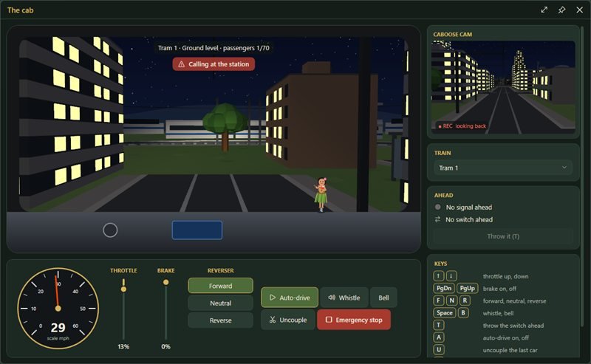
Task: Click the Throw it (T) button
Action: 503,236
